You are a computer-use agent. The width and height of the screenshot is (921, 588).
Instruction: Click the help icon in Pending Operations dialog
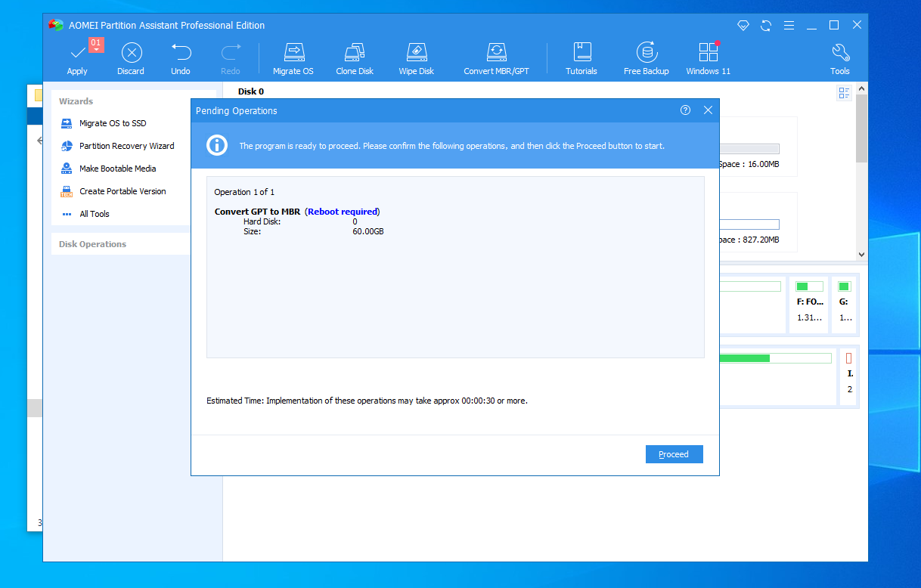coord(685,110)
